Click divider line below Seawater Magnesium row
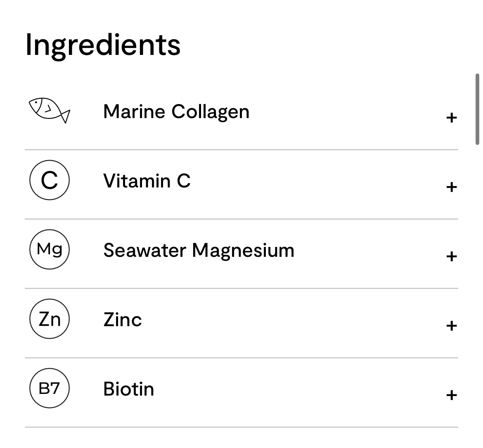This screenshot has height=448, width=483. [x=241, y=288]
